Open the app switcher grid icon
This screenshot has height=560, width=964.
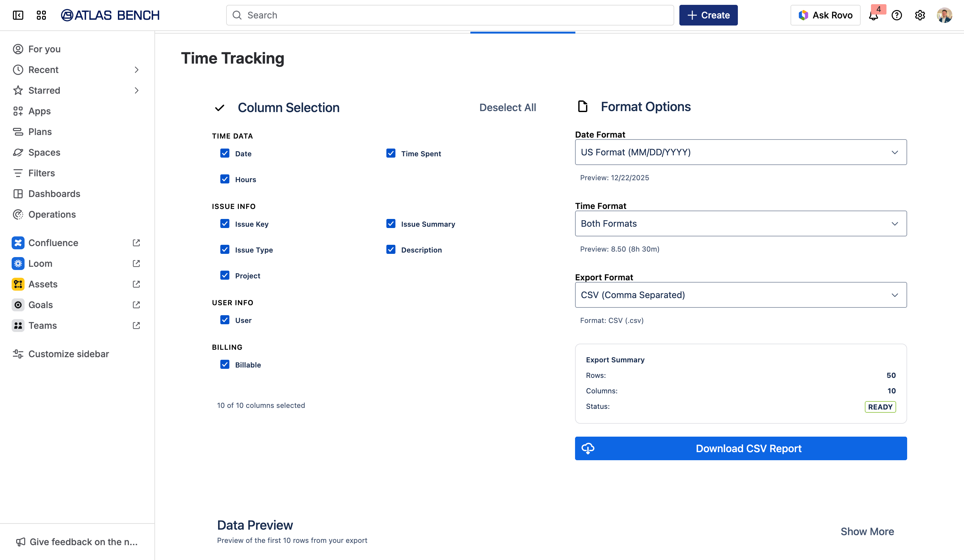click(x=41, y=15)
